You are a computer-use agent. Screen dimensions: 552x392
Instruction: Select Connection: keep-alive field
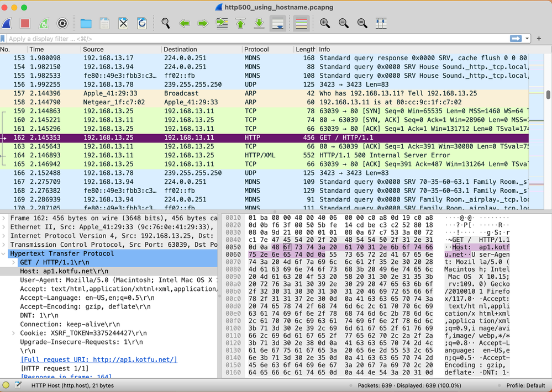point(109,325)
